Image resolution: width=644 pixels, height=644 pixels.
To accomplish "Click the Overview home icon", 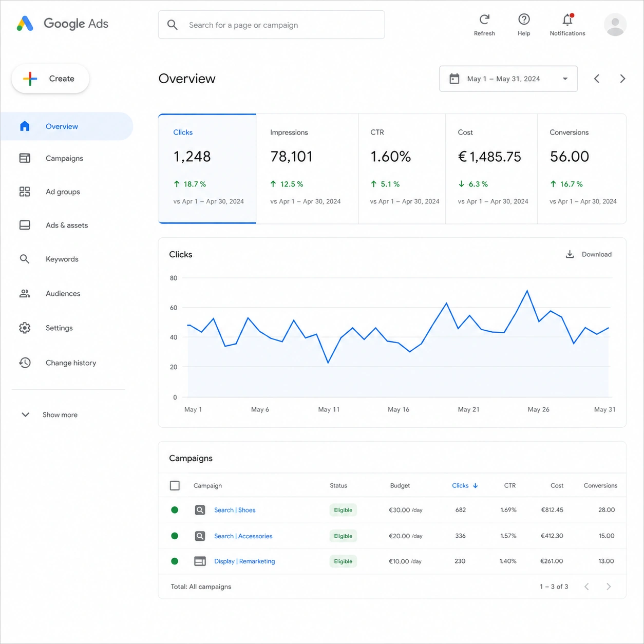I will (x=25, y=126).
